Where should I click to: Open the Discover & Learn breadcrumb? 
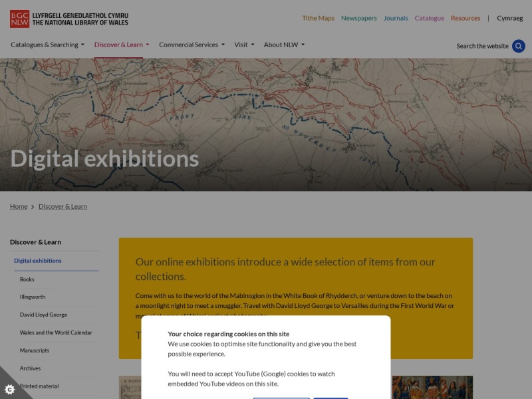tap(63, 206)
